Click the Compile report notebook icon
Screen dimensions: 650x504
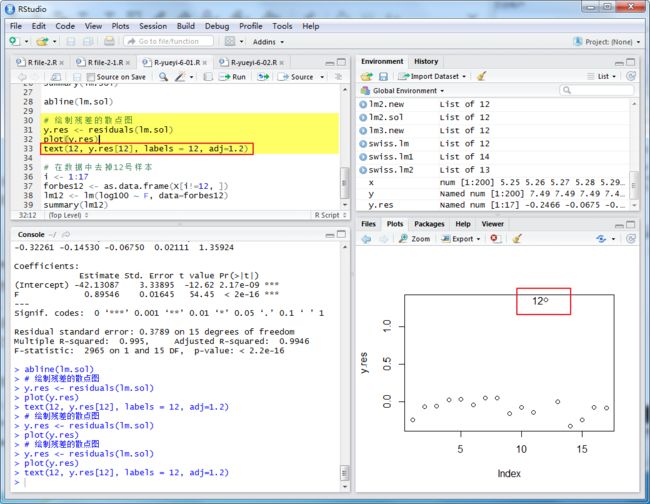point(208,77)
